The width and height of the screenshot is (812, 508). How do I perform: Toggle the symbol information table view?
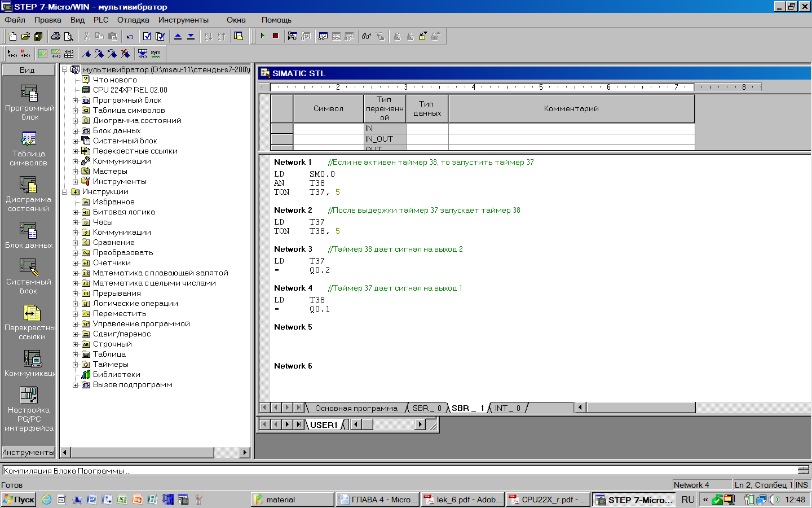[x=69, y=54]
